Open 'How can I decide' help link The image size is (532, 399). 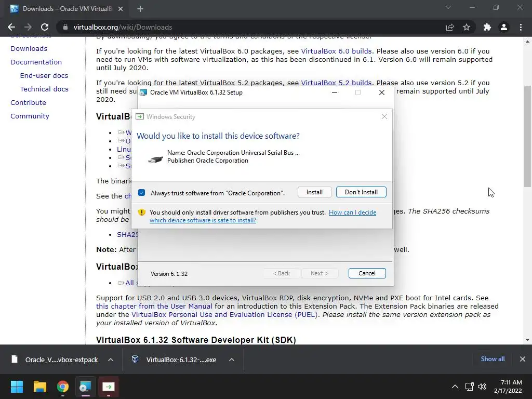click(x=353, y=212)
